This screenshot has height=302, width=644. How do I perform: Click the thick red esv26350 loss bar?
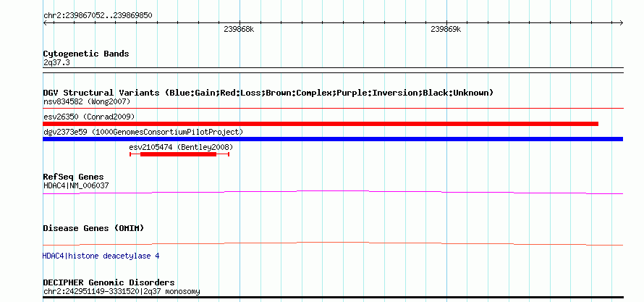[321, 124]
